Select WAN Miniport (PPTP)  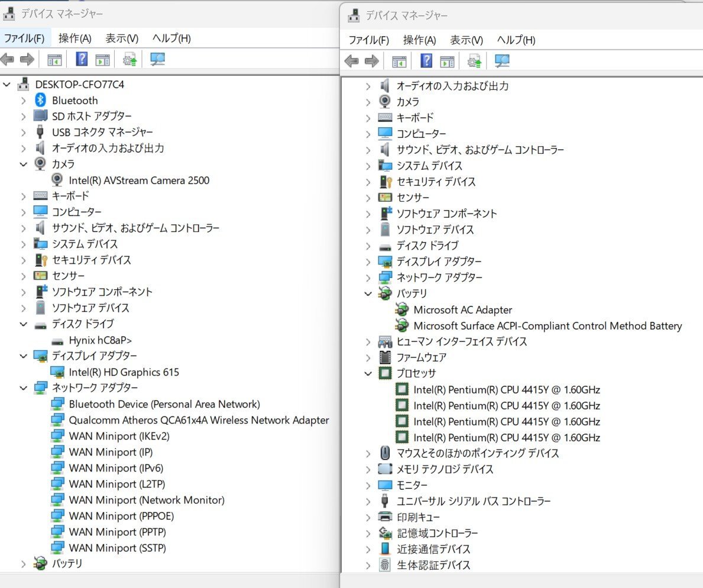(x=118, y=532)
